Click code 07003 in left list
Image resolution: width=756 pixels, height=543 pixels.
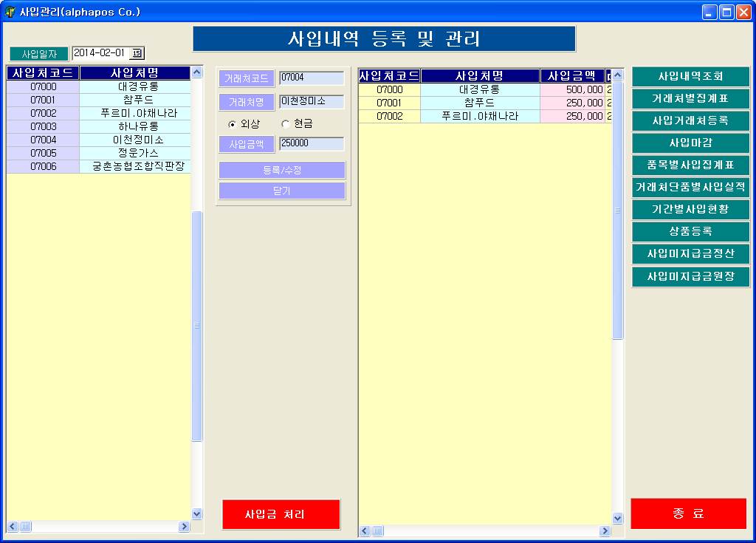point(43,126)
